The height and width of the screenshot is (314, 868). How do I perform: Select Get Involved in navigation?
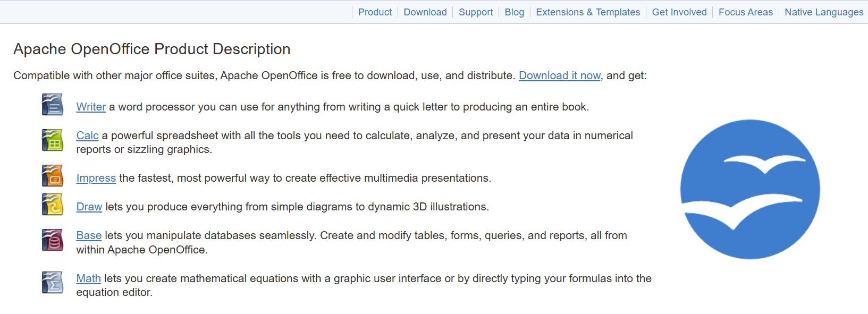[679, 12]
